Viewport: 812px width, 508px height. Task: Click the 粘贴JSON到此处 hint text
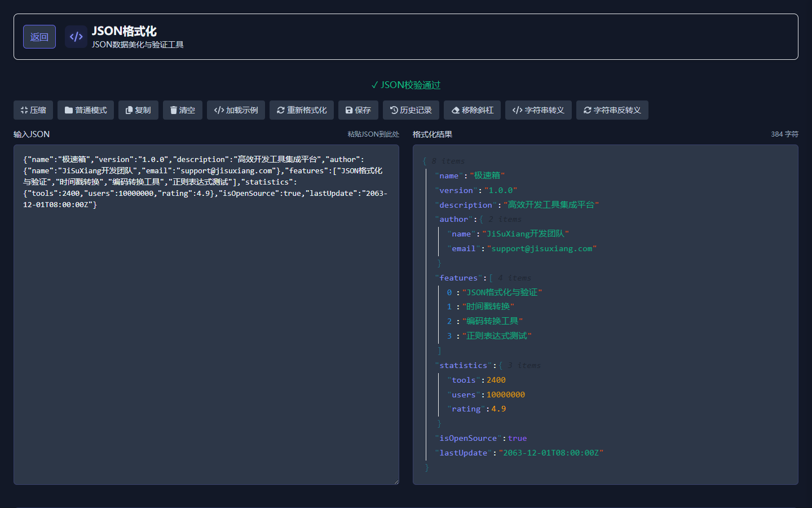373,134
